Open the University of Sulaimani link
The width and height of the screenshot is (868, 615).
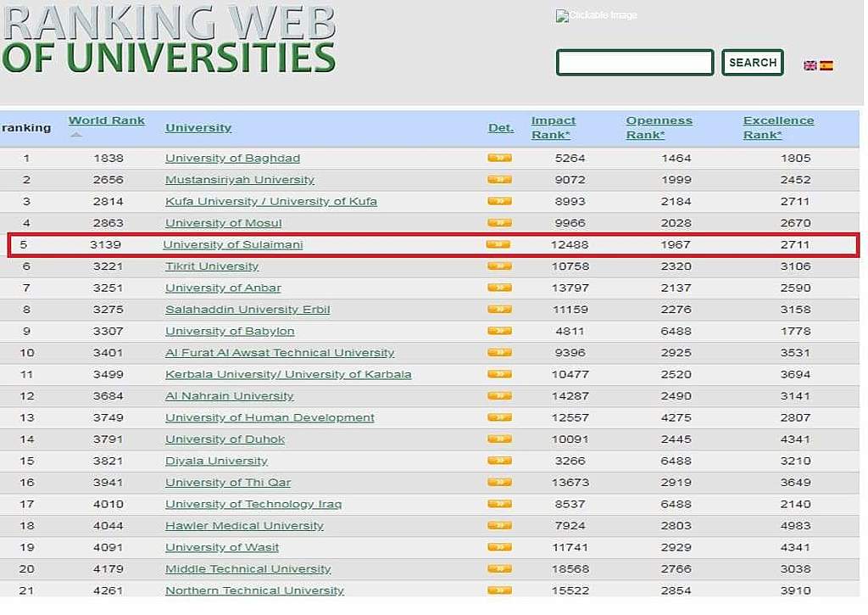[233, 245]
